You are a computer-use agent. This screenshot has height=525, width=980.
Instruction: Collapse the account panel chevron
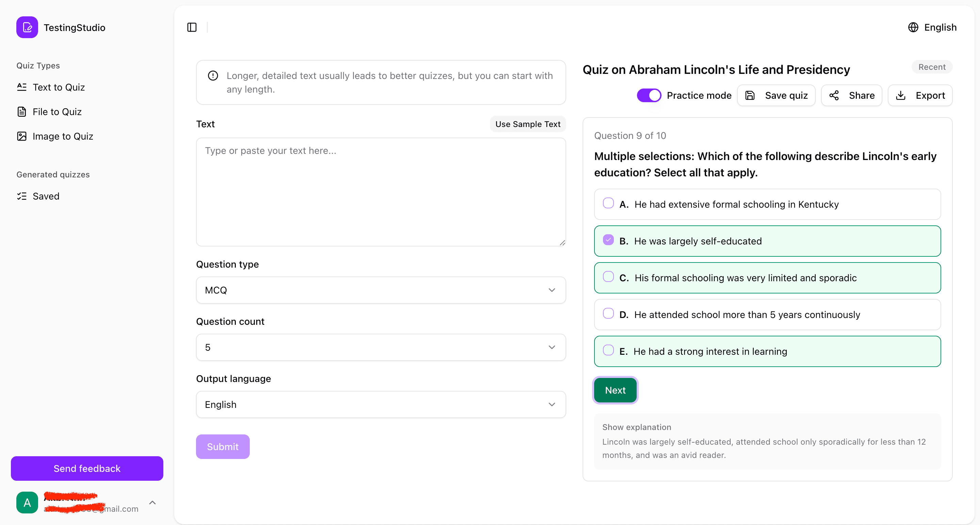point(152,502)
